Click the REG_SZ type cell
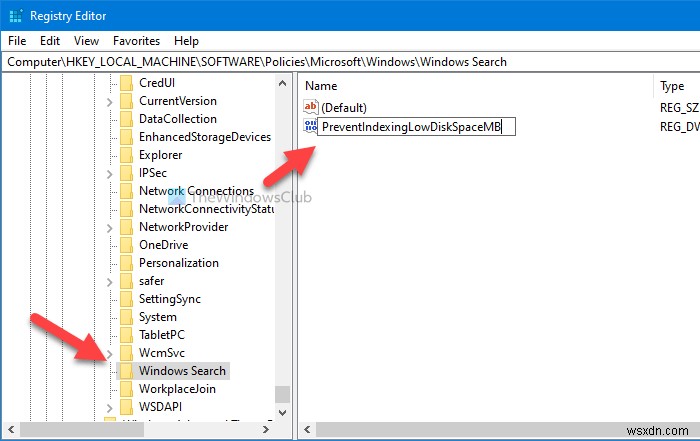 [x=679, y=108]
